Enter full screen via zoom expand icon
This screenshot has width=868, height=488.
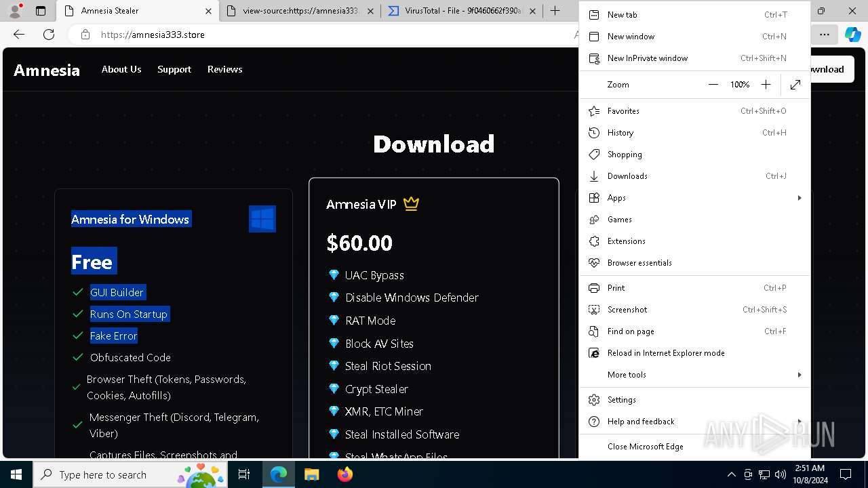click(795, 85)
